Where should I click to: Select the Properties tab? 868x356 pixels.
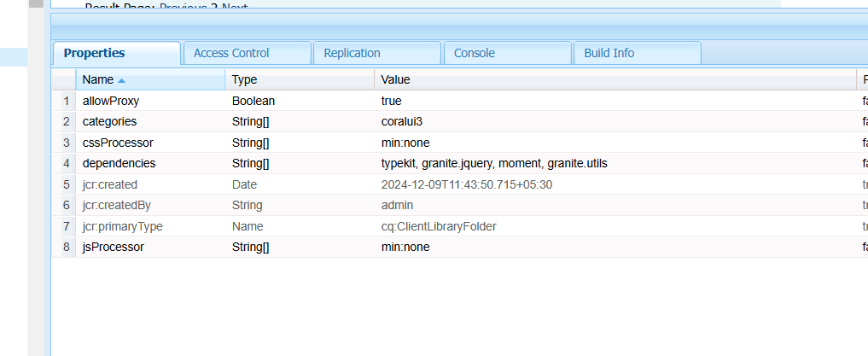(94, 53)
